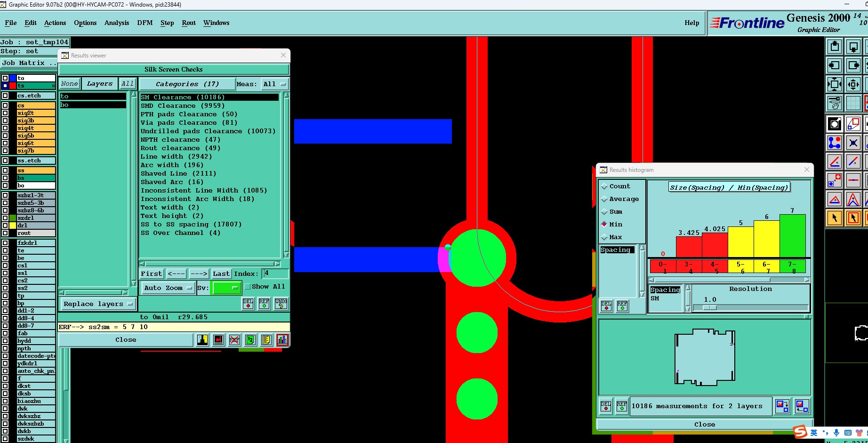
Task: Click the yellow notes icon in Results viewer
Action: coord(266,340)
